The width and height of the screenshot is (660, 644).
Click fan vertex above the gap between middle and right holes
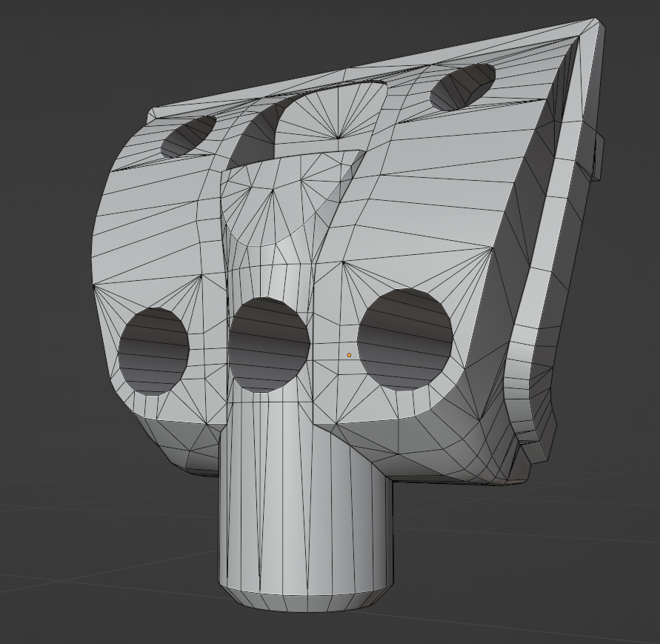tap(343, 262)
